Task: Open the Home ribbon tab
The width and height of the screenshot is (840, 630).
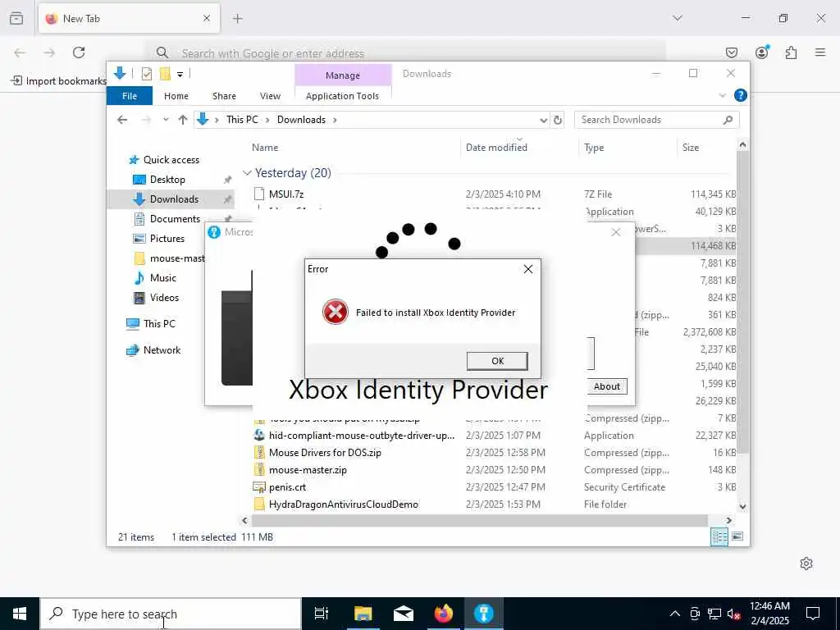Action: click(176, 96)
